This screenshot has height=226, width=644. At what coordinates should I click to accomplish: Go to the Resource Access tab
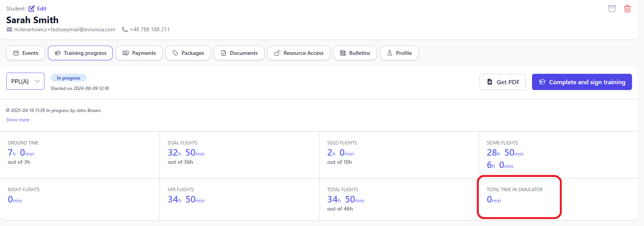point(298,53)
